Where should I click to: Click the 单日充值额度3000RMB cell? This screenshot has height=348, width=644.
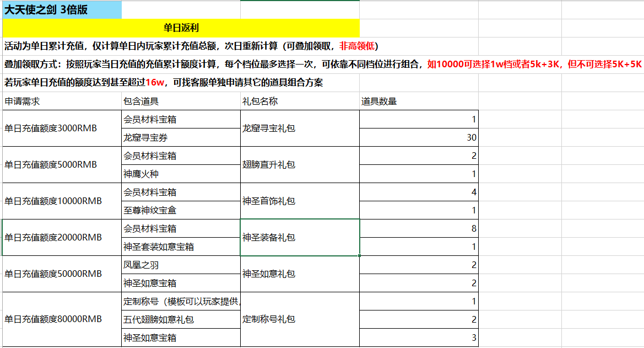[62, 129]
